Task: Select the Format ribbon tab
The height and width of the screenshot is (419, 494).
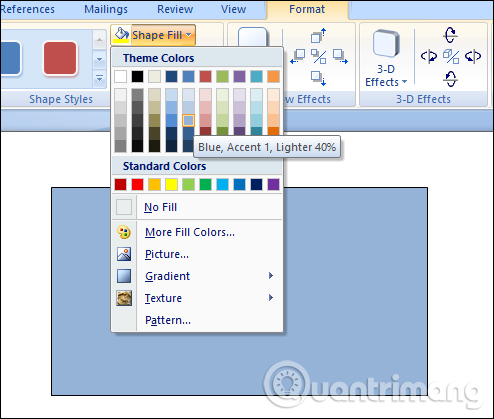Action: pyautogui.click(x=307, y=9)
